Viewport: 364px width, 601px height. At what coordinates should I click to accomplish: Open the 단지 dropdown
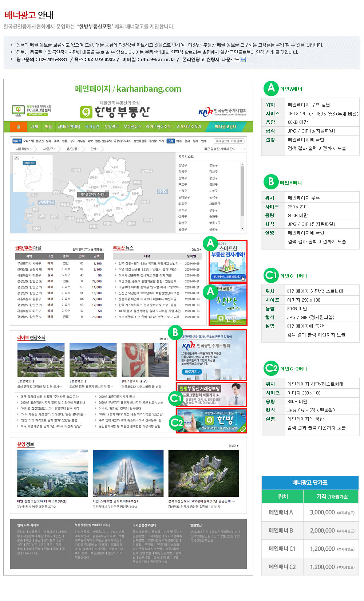[94, 149]
